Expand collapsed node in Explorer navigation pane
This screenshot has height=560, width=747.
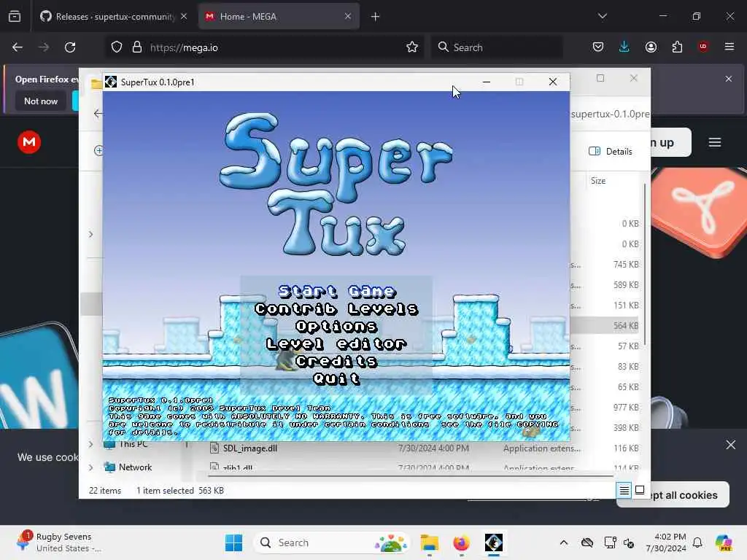click(x=90, y=234)
